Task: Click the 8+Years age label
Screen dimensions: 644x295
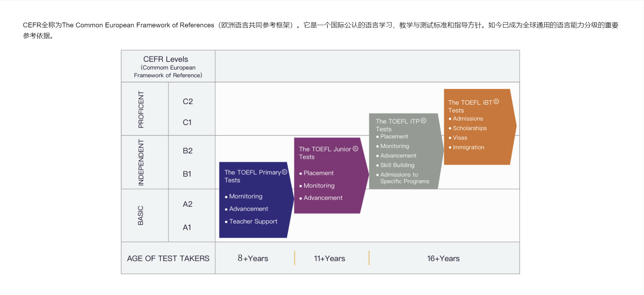Action: pos(253,258)
